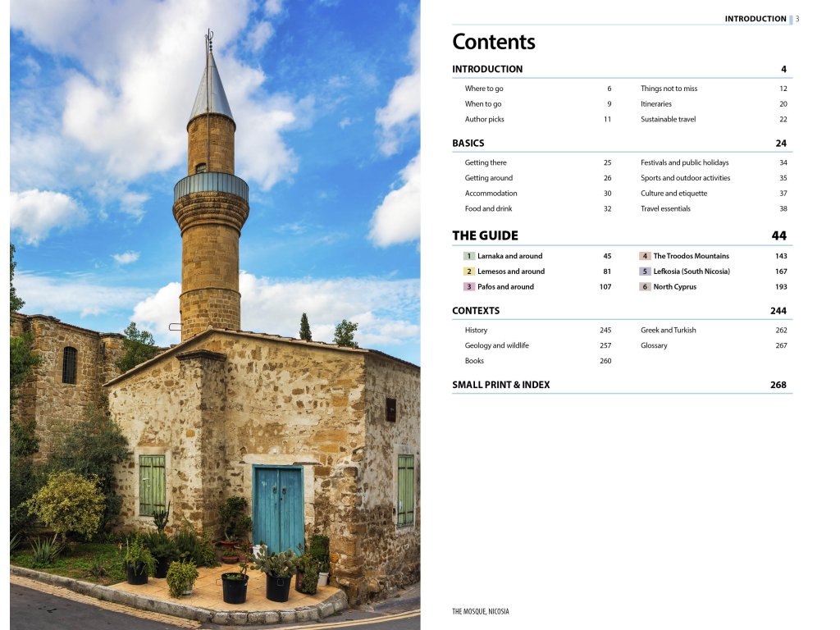Screen dimensions: 840x630
Task: Select the chapter 4 number badge
Action: pyautogui.click(x=645, y=256)
